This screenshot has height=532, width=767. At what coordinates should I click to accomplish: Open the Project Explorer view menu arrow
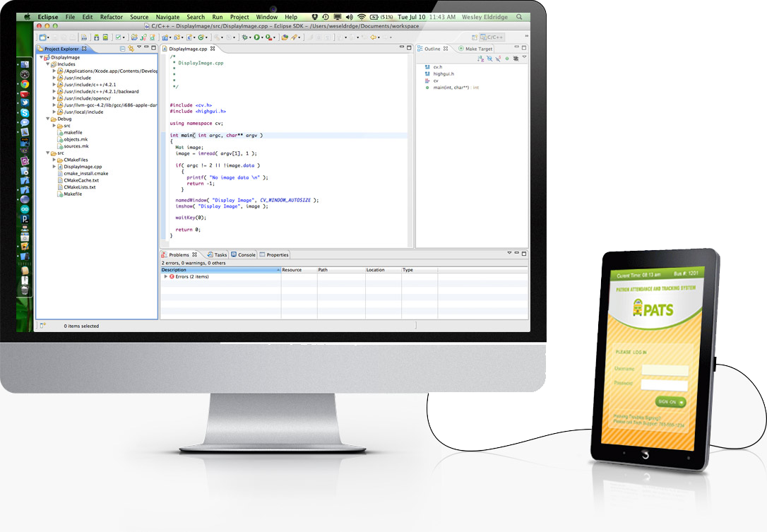click(x=139, y=47)
